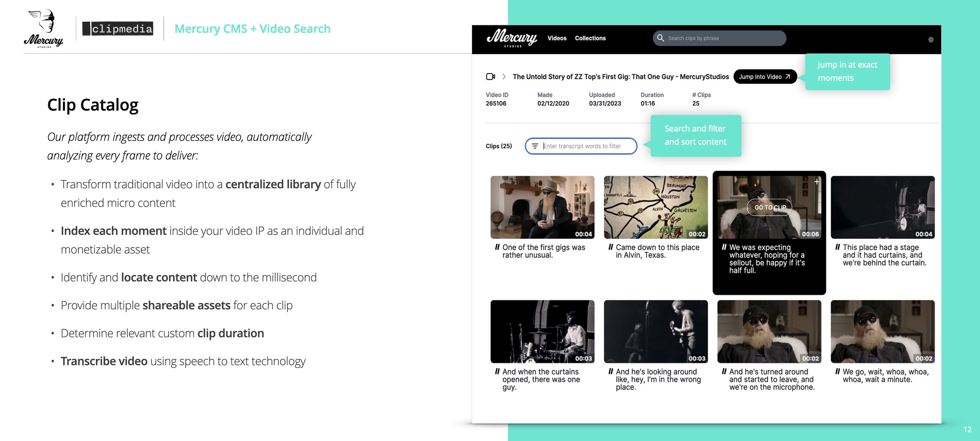Click the Duration value 01:16
The width and height of the screenshot is (980, 441).
click(x=648, y=104)
